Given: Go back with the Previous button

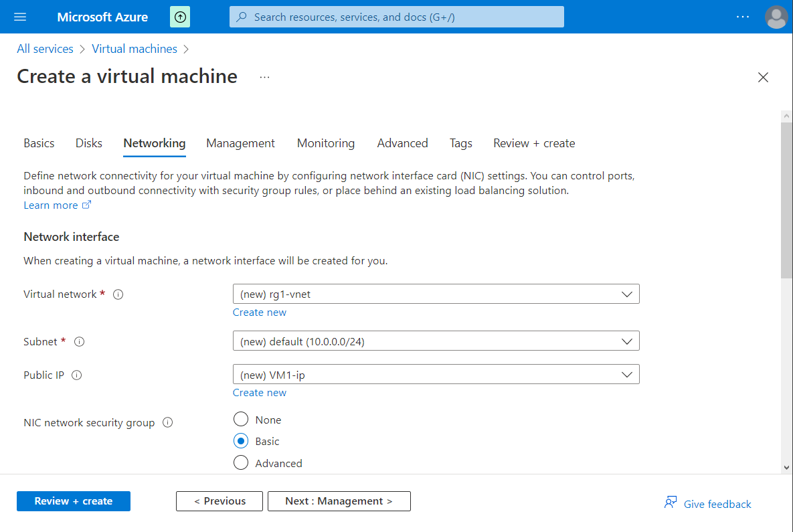Looking at the screenshot, I should pyautogui.click(x=219, y=501).
